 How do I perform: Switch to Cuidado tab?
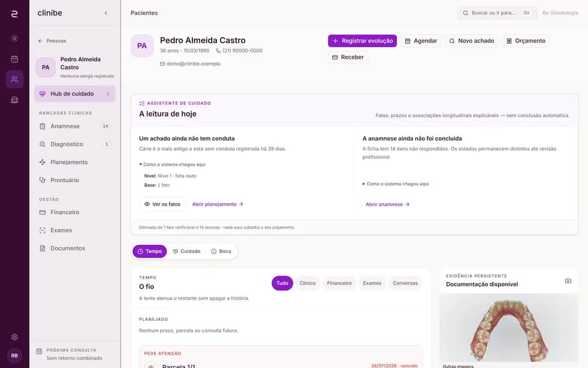pos(186,251)
